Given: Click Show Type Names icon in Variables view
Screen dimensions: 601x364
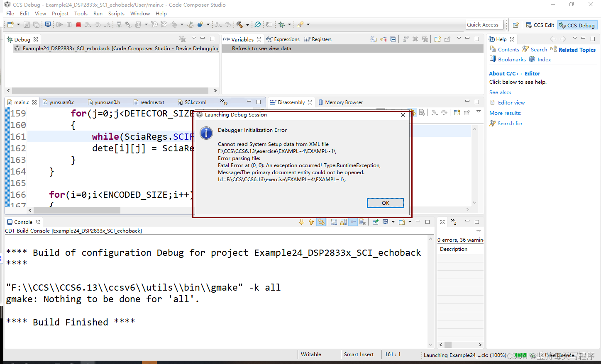Looking at the screenshot, I should 374,39.
